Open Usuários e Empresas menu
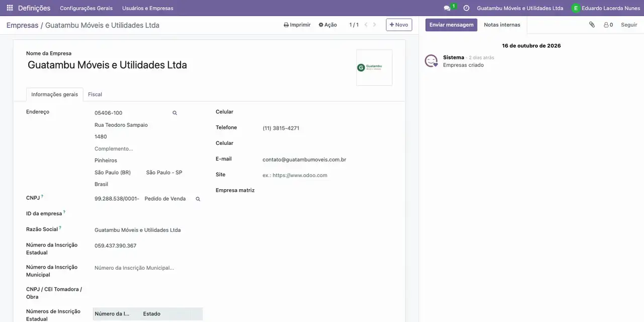This screenshot has width=644, height=322. [148, 8]
